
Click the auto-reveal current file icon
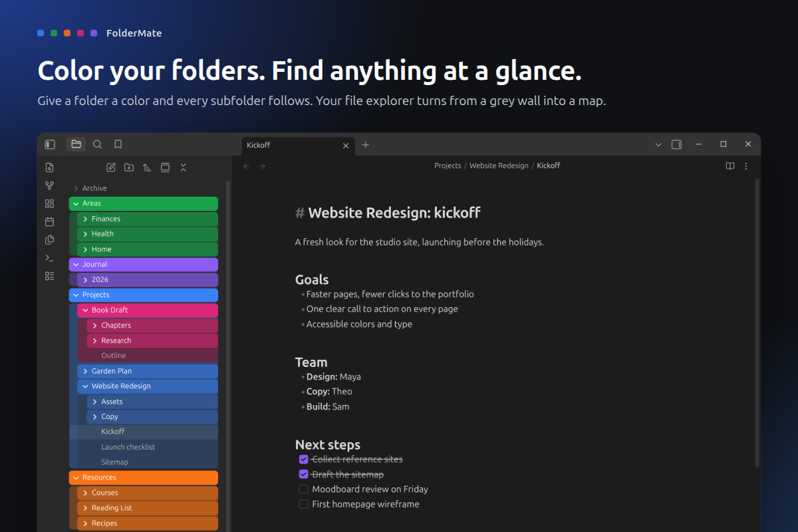[165, 168]
